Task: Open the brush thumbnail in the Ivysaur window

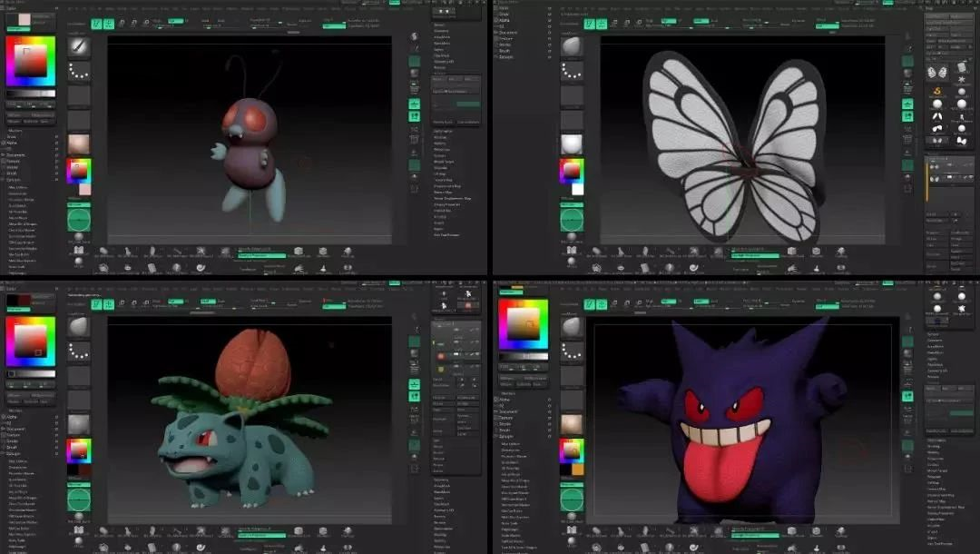Action: [x=79, y=326]
